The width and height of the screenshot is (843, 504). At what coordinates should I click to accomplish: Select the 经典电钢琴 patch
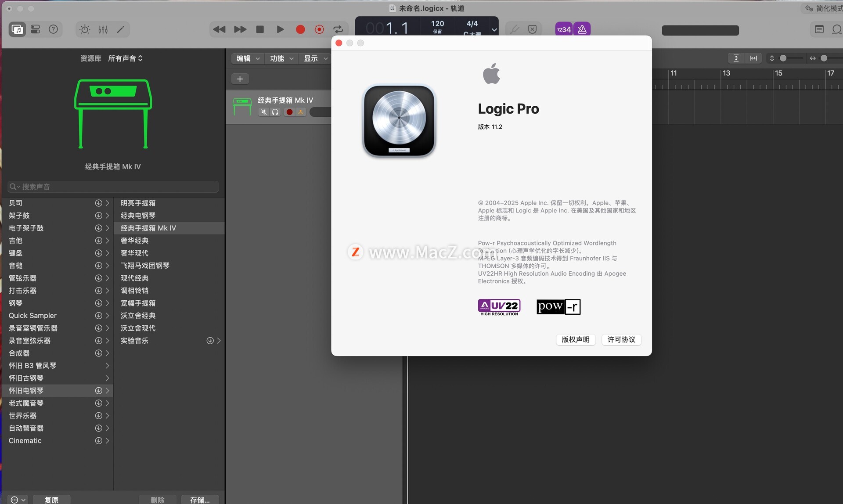coord(169,216)
